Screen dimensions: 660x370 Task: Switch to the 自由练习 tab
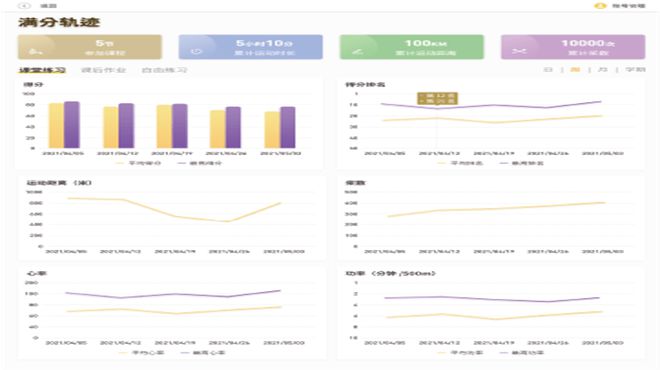pos(164,70)
